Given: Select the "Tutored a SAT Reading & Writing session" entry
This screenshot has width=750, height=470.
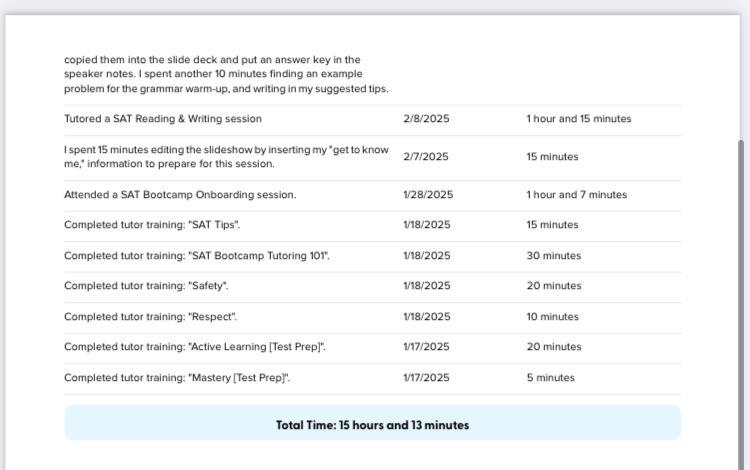Looking at the screenshot, I should 163,119.
